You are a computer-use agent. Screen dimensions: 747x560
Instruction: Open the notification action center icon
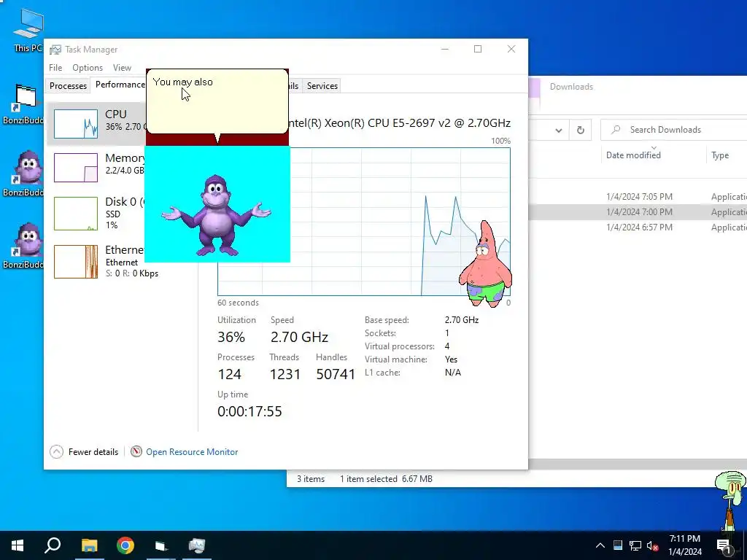(724, 545)
